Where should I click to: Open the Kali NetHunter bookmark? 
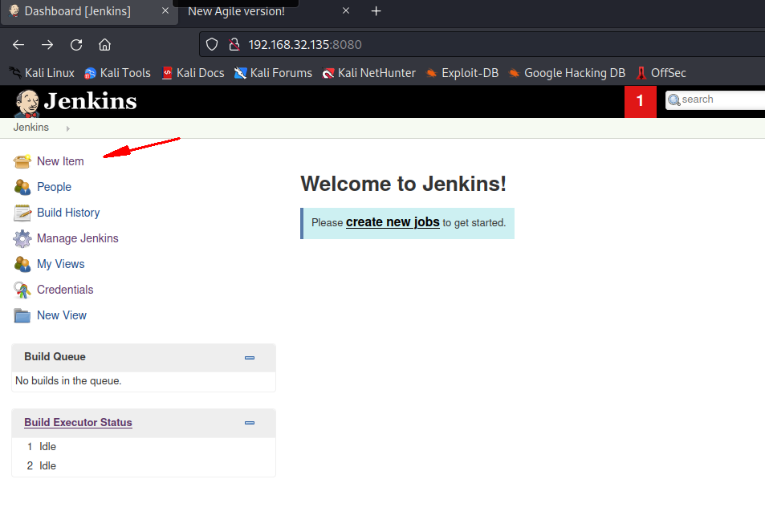[368, 73]
